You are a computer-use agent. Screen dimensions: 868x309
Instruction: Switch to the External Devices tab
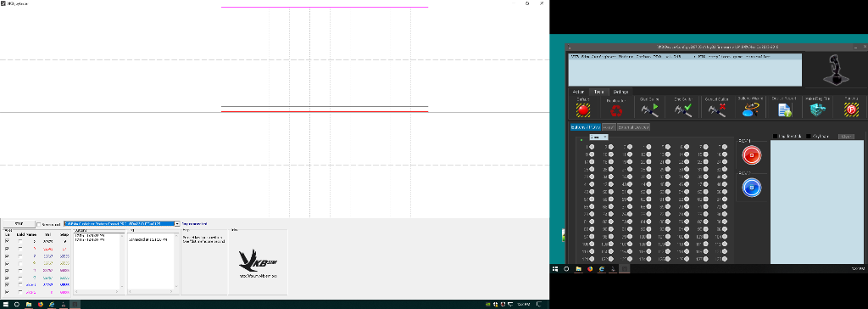(x=633, y=127)
